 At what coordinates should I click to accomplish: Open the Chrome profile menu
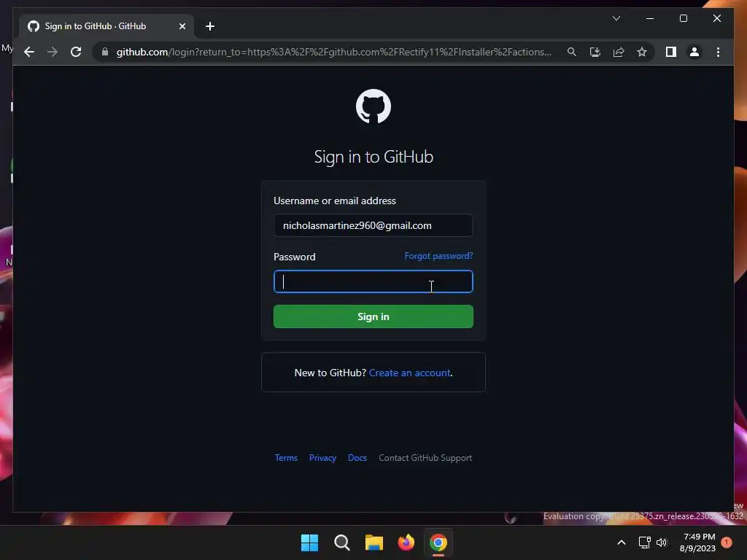[x=694, y=52]
